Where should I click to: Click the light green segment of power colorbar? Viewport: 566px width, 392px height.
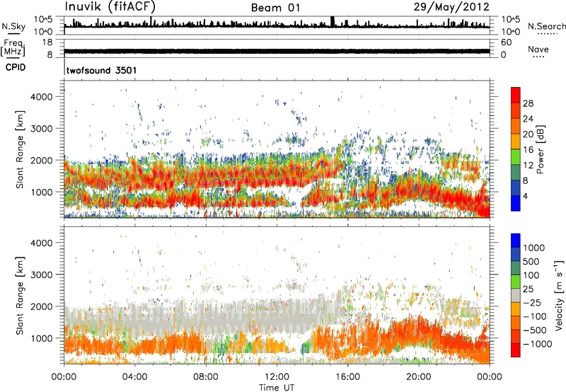click(516, 157)
